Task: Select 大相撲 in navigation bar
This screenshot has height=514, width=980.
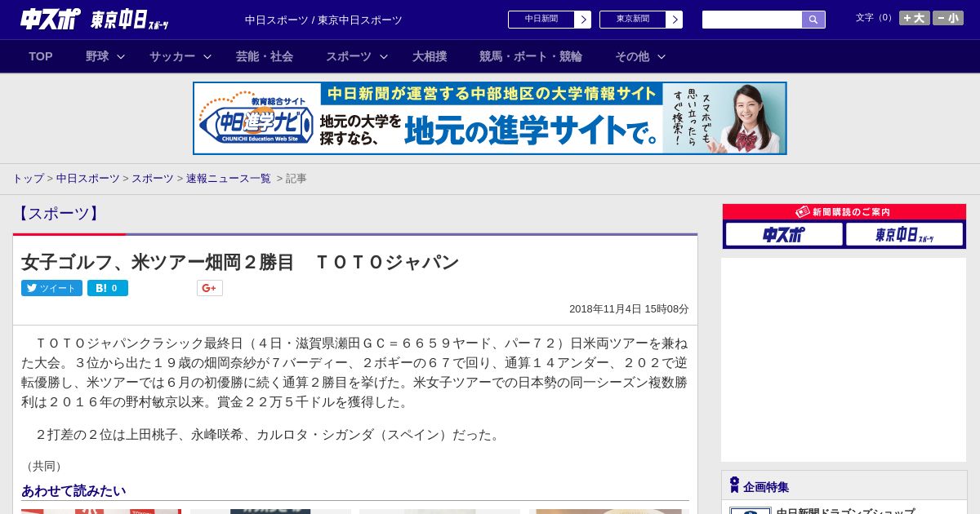Action: 430,56
